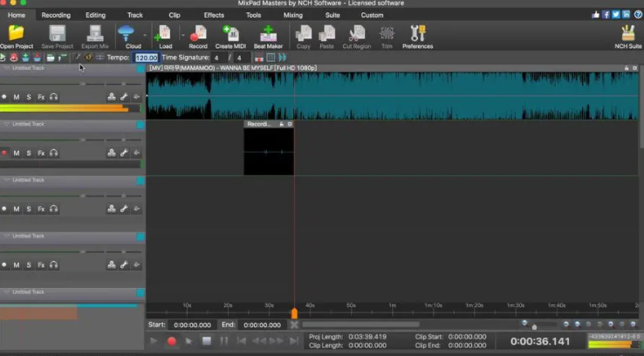Arm recording on the first track
The width and height of the screenshot is (644, 356).
pos(4,97)
